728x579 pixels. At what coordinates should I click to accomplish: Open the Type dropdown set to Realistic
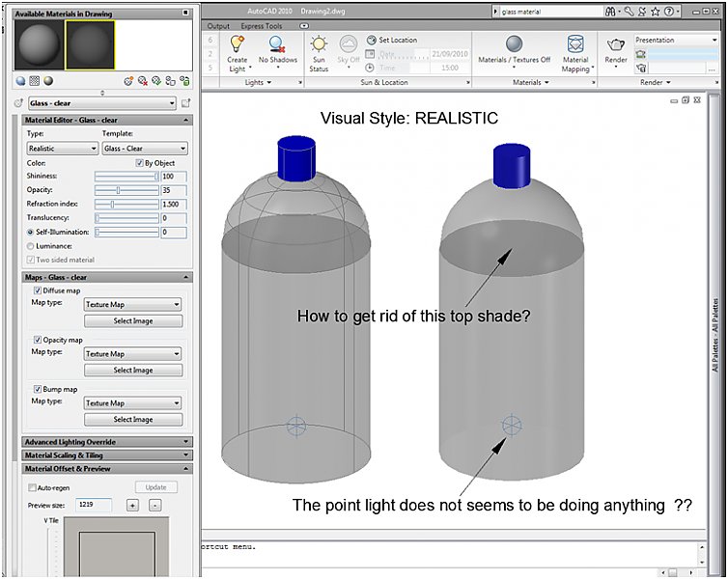62,149
